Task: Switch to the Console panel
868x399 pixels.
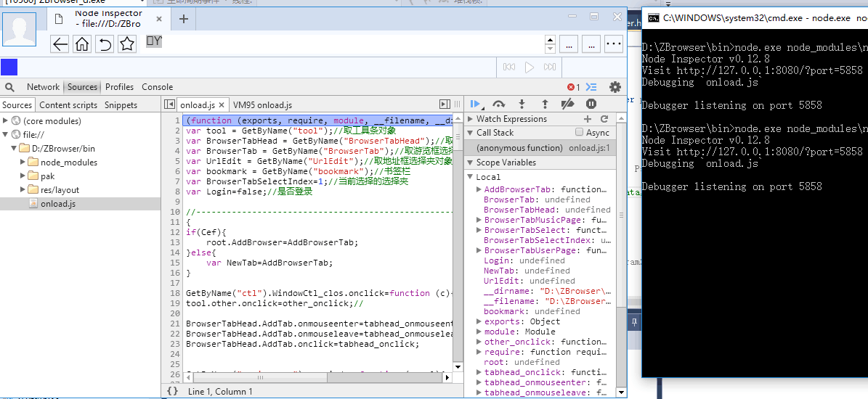Action: pyautogui.click(x=157, y=87)
